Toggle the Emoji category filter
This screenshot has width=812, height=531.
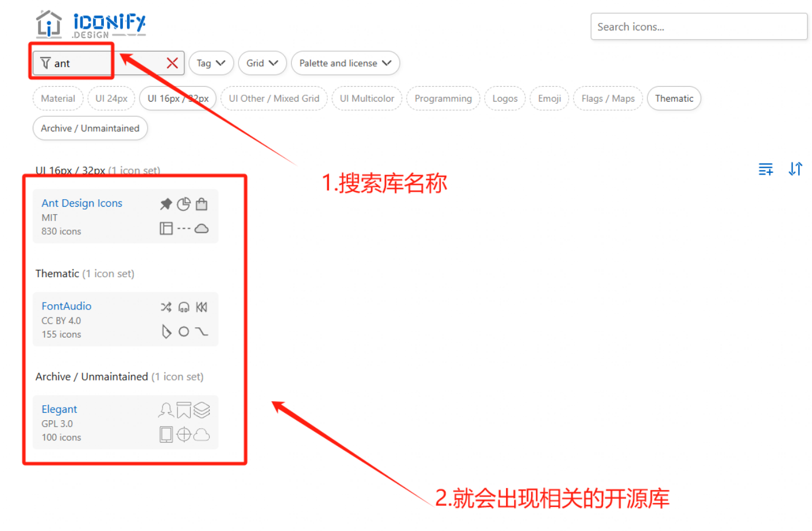550,98
